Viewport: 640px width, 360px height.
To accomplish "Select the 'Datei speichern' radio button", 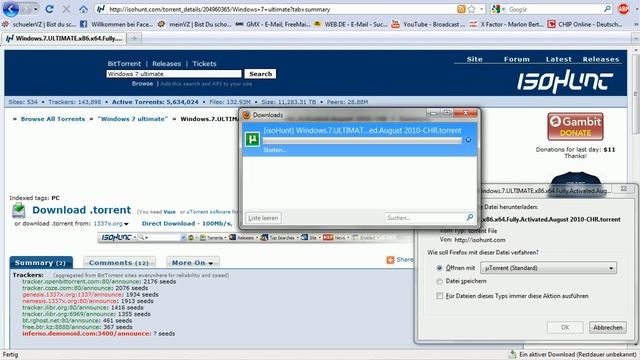I will pyautogui.click(x=439, y=281).
